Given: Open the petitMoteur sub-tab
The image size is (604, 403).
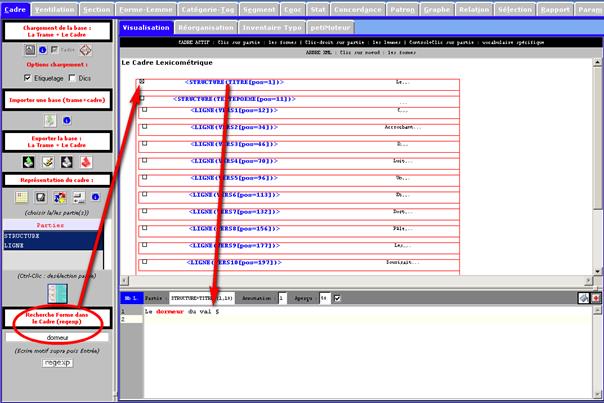Looking at the screenshot, I should pyautogui.click(x=331, y=28).
